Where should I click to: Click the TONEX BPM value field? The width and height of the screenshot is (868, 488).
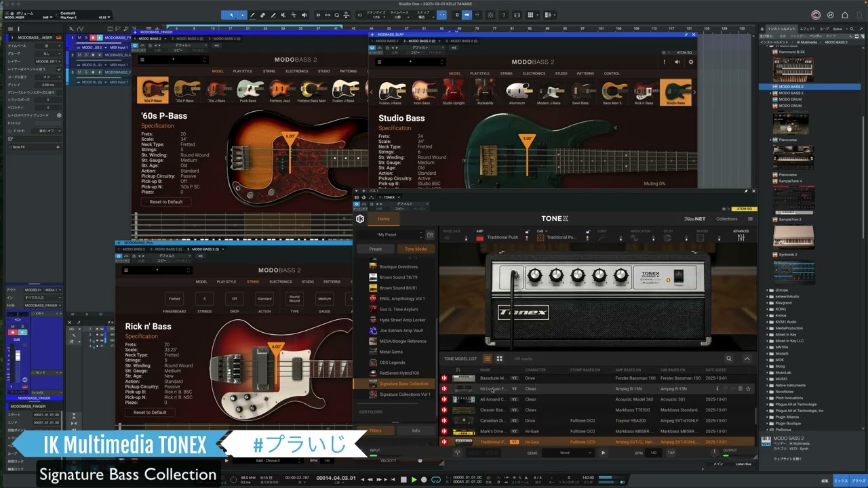click(654, 453)
